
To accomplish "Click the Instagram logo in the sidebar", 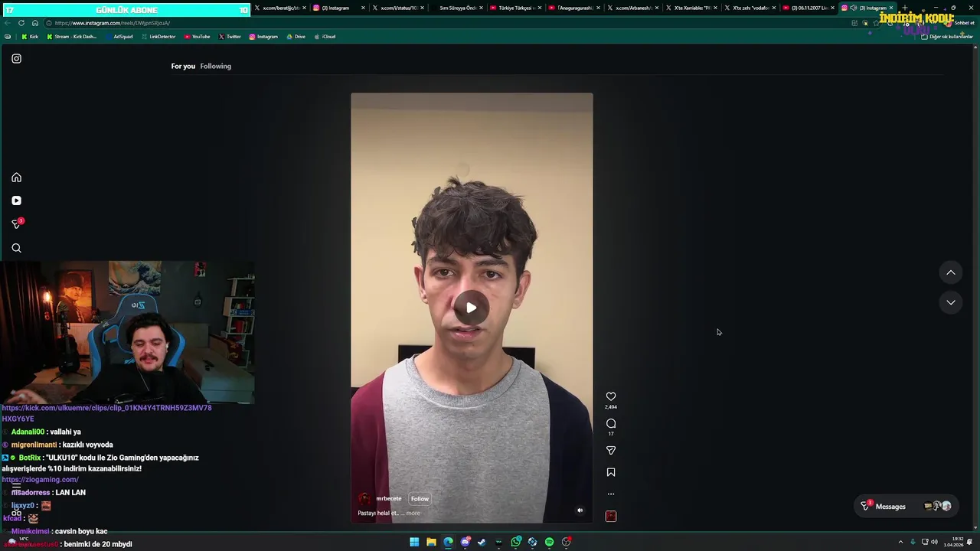I will 16,58.
